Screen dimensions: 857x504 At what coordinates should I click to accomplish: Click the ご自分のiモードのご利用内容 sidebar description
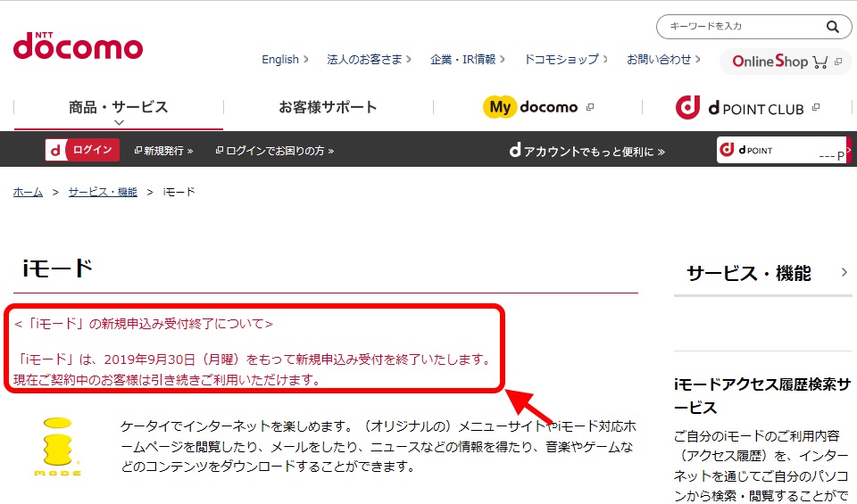pyautogui.click(x=761, y=466)
